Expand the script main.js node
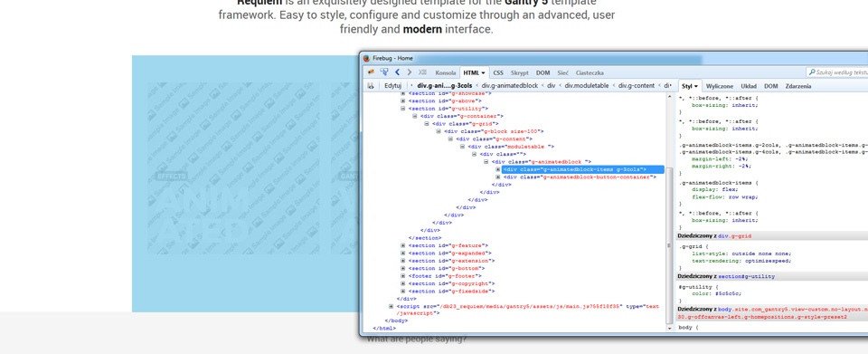This screenshot has height=354, width=868. (392, 306)
